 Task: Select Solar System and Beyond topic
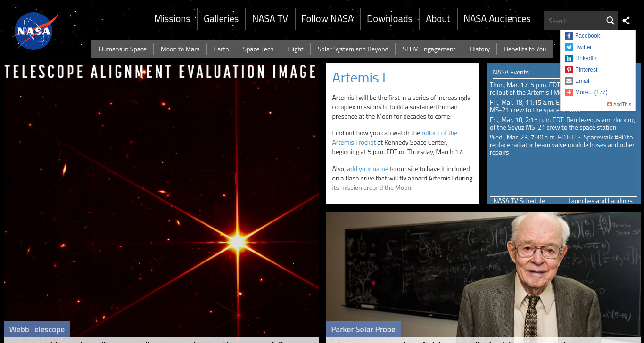353,49
